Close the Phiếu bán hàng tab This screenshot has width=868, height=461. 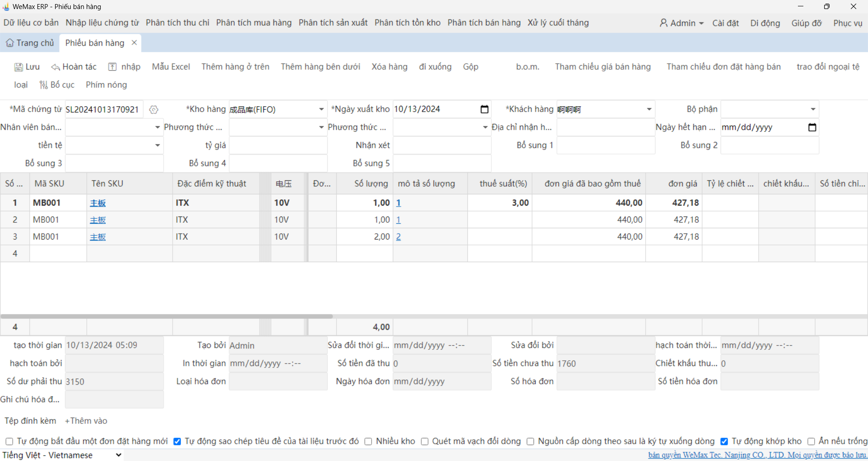pos(134,42)
